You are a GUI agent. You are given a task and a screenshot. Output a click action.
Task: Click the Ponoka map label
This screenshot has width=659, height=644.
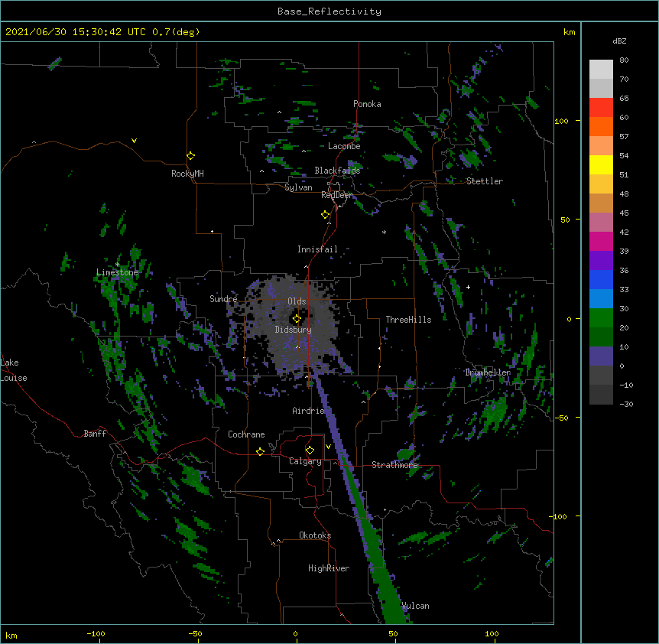[x=367, y=104]
